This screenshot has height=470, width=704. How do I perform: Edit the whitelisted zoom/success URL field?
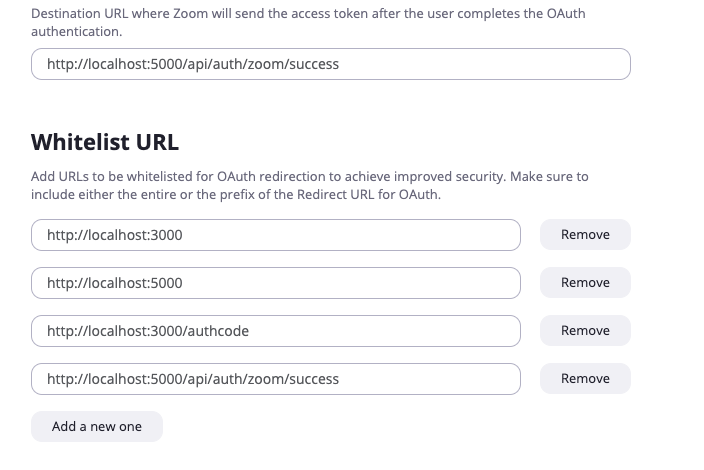click(x=276, y=379)
